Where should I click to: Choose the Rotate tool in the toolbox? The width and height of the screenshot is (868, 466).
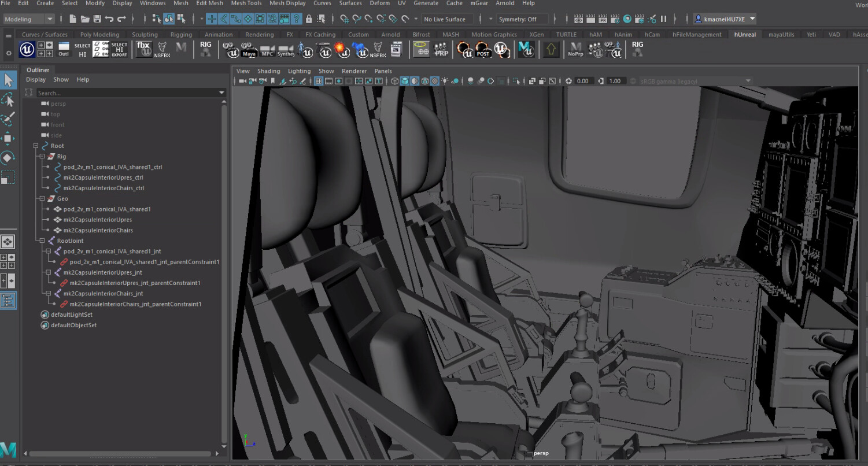[x=8, y=158]
